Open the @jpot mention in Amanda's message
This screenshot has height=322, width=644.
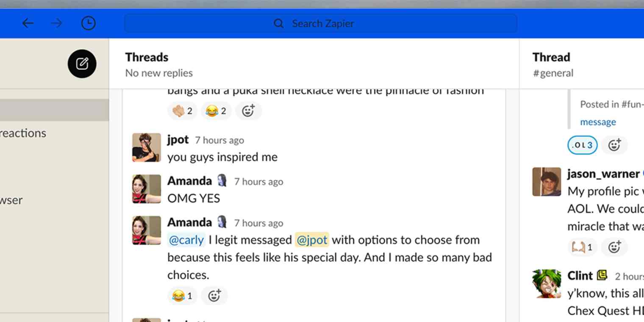coord(312,240)
